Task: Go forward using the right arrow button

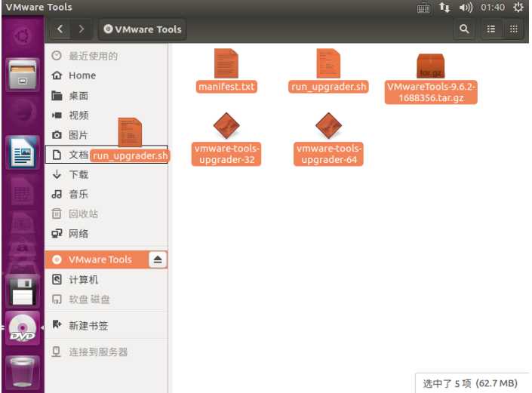Action: 81,29
